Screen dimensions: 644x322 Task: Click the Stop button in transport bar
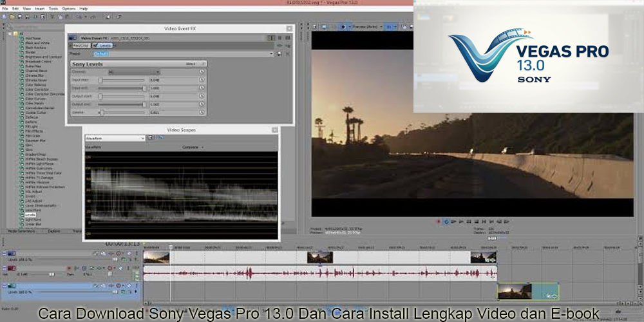pos(477,222)
